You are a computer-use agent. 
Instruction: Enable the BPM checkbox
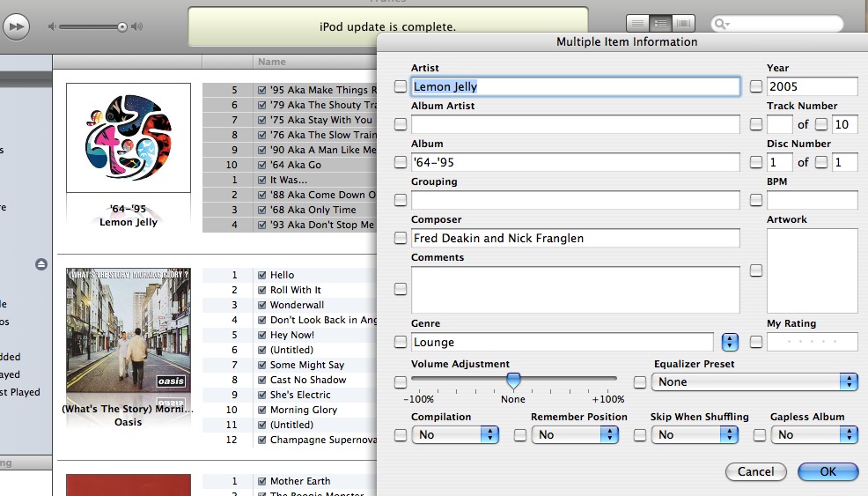click(755, 199)
